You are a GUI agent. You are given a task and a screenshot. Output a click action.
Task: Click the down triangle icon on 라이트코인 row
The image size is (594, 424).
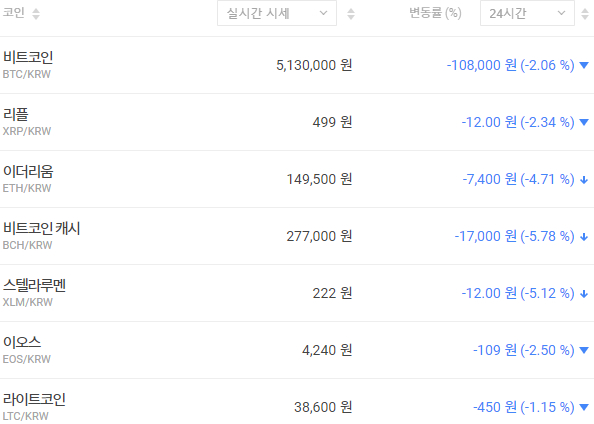[x=584, y=407]
